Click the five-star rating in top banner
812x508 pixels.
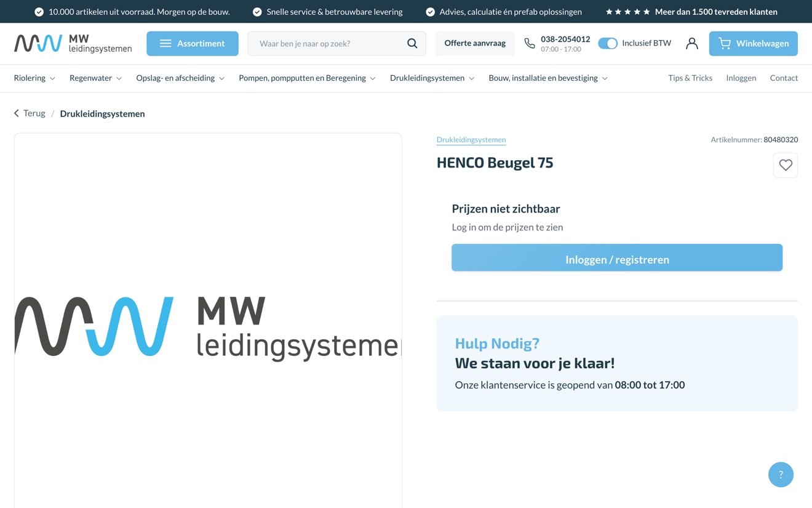[627, 12]
